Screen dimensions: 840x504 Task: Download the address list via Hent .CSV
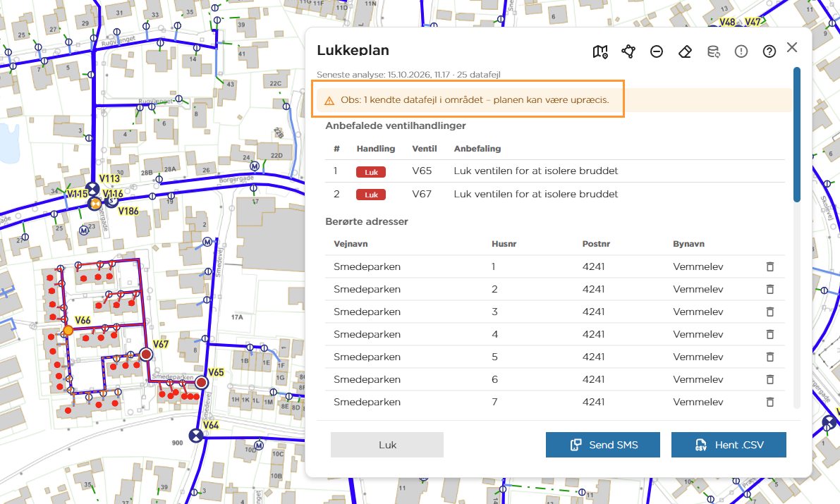[x=729, y=445]
